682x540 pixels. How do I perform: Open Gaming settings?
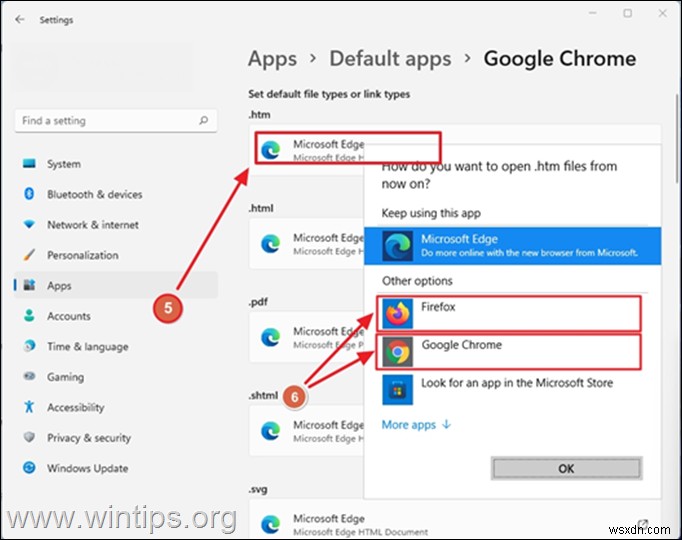pyautogui.click(x=116, y=377)
